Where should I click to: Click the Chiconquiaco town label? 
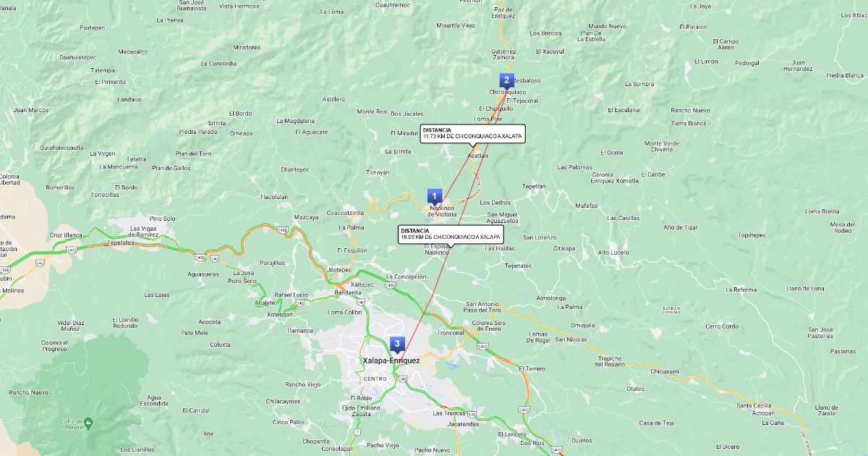[x=507, y=92]
